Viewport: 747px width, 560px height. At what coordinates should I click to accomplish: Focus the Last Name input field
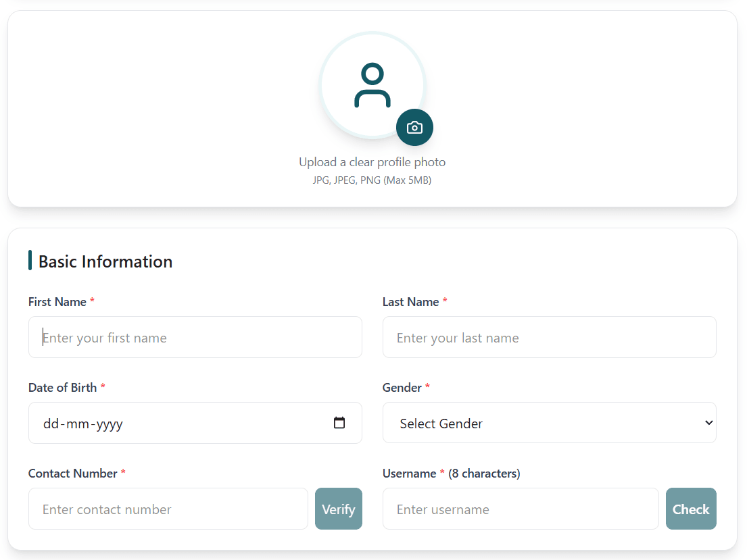tap(549, 337)
